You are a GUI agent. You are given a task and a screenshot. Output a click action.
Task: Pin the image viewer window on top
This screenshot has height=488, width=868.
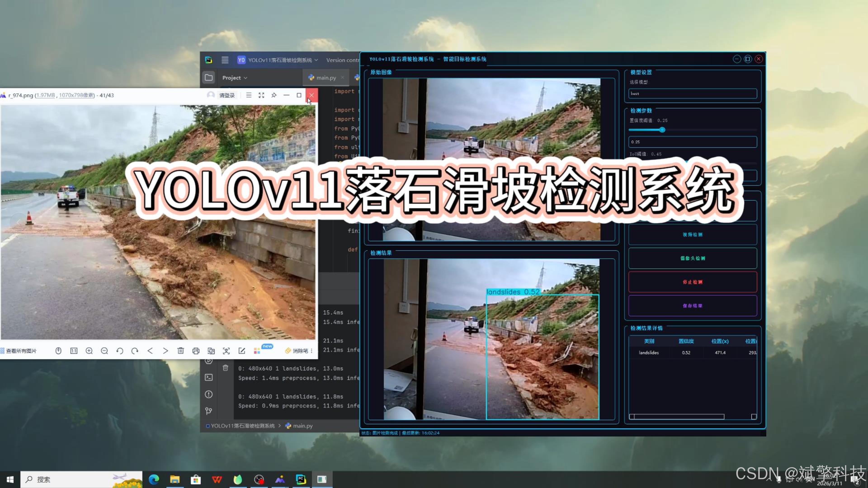tap(274, 95)
